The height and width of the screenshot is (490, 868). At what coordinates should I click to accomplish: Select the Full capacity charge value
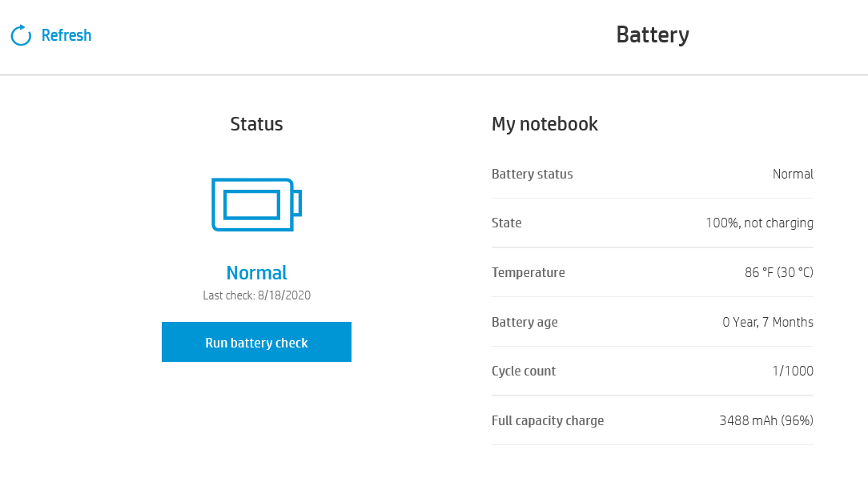click(x=766, y=420)
